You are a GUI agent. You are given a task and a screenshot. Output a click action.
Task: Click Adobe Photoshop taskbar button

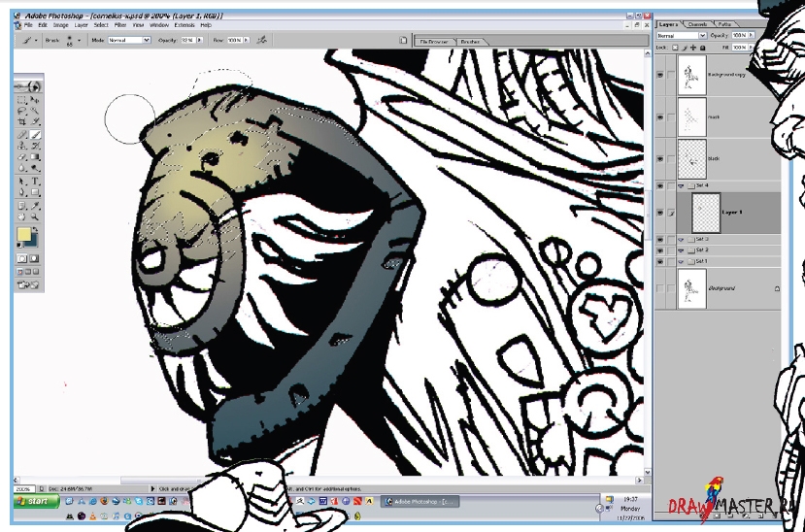click(x=419, y=502)
